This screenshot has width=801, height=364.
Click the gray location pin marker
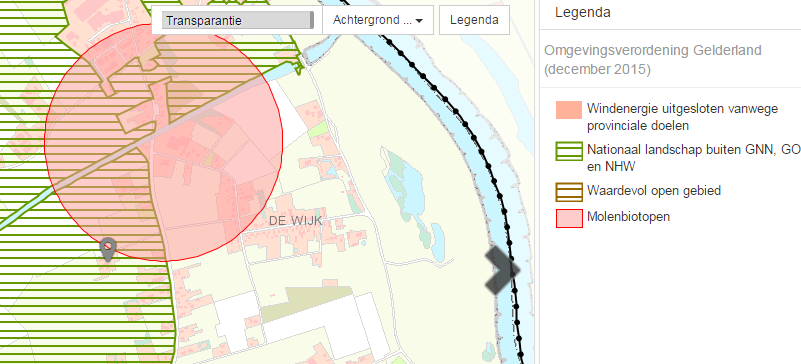tap(108, 249)
